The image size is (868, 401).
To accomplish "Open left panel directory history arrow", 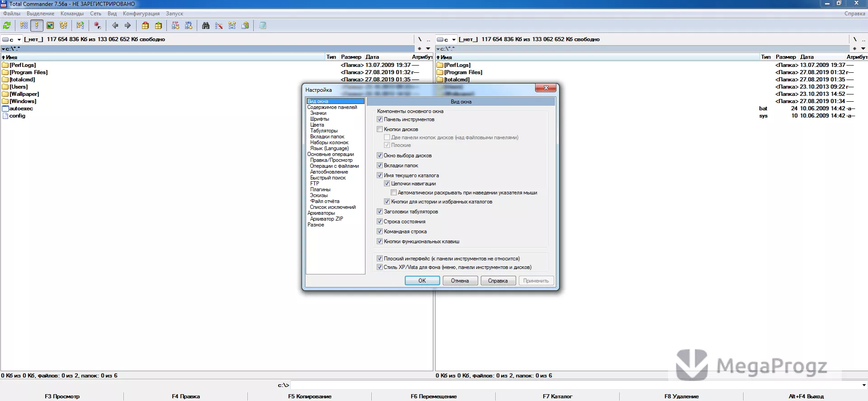I will (428, 48).
